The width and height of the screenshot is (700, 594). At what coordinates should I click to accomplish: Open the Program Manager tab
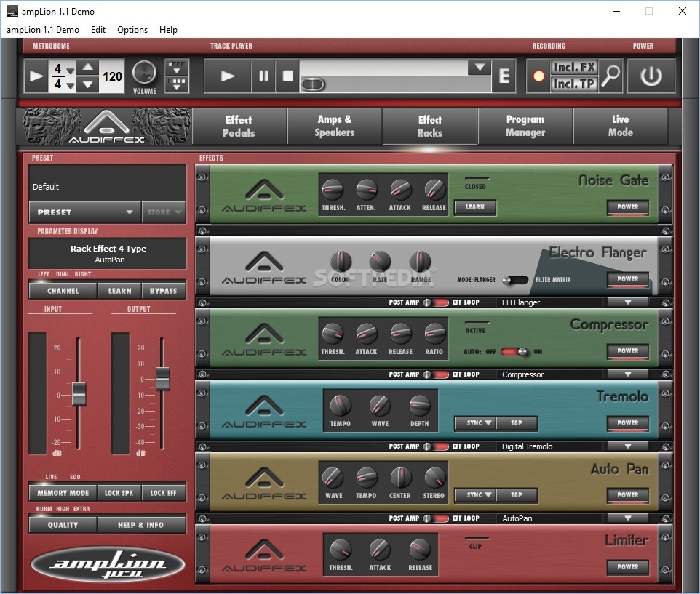[x=525, y=127]
